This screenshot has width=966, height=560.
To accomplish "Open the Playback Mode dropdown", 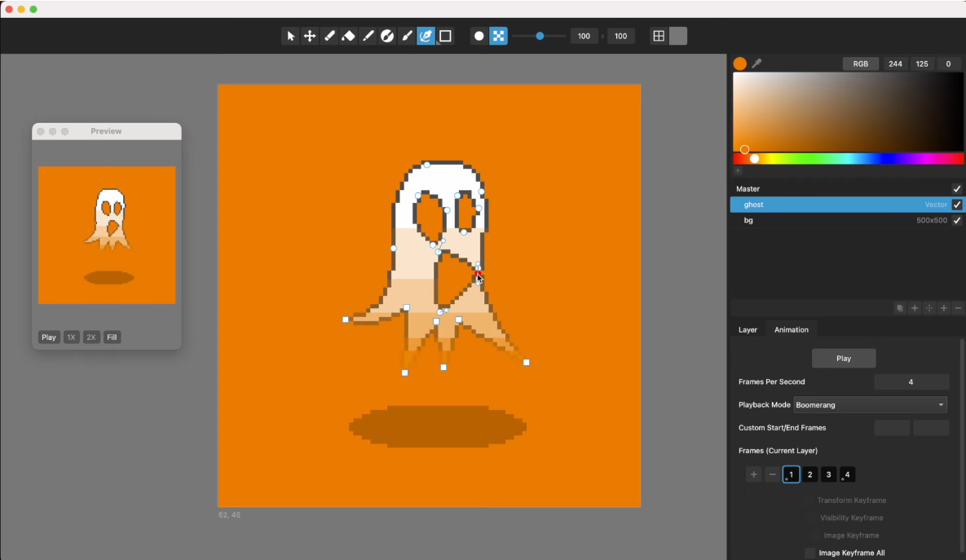I will 870,405.
